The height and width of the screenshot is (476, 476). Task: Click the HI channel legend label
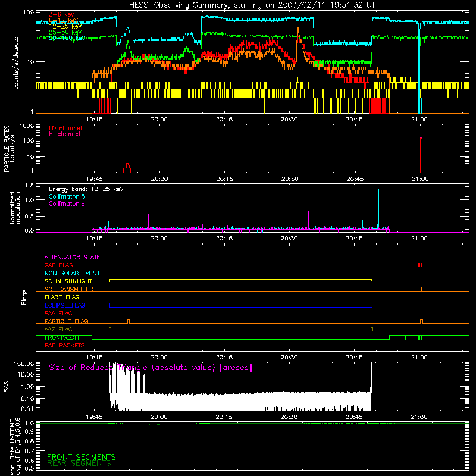[65, 134]
